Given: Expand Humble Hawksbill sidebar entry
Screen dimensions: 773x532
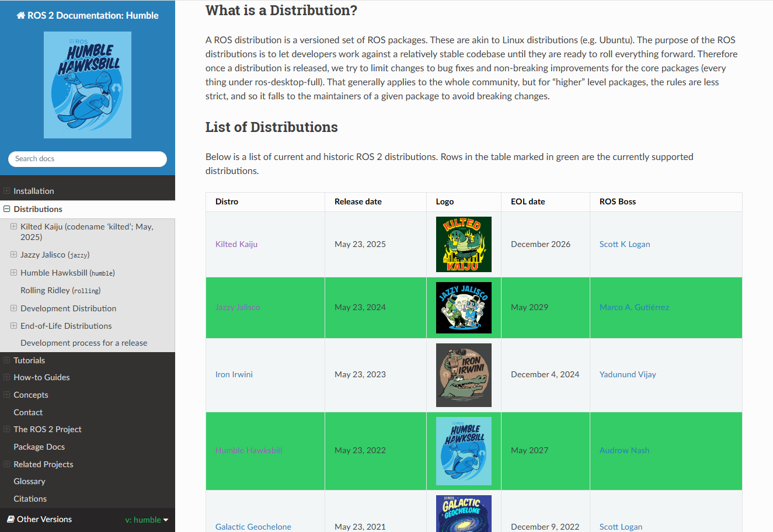Looking at the screenshot, I should 13,273.
